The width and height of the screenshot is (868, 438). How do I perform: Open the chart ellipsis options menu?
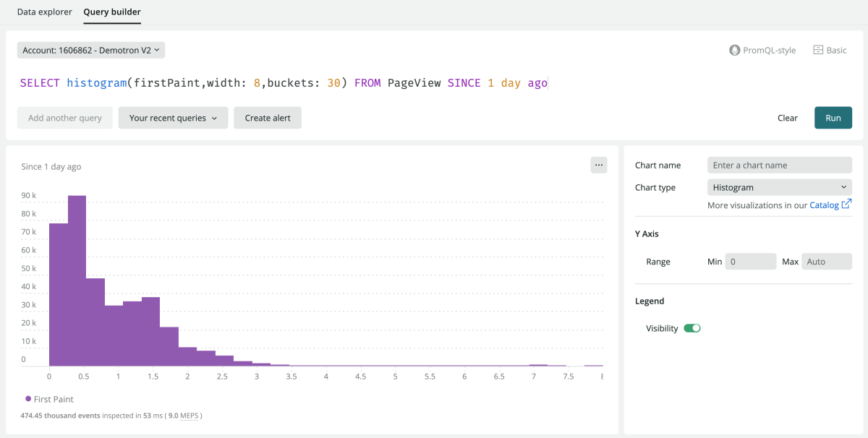point(598,165)
